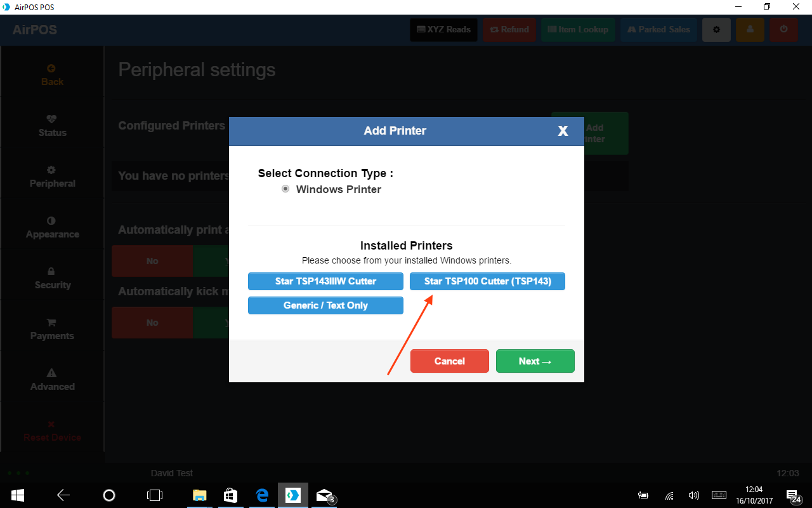Click the red power icon button

(784, 29)
